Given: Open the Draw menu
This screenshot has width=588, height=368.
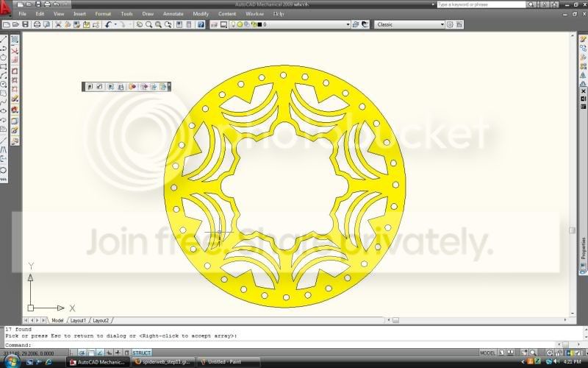Looking at the screenshot, I should pos(148,14).
